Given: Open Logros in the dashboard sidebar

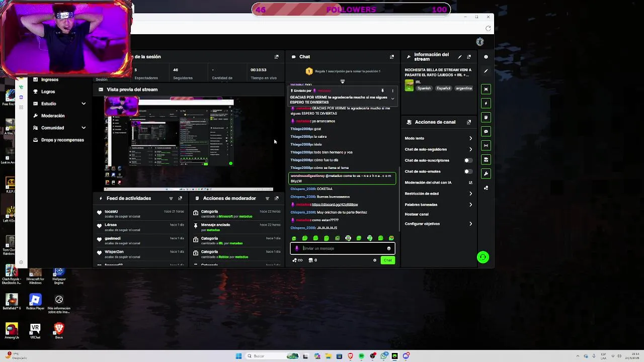Looking at the screenshot, I should coord(48,92).
